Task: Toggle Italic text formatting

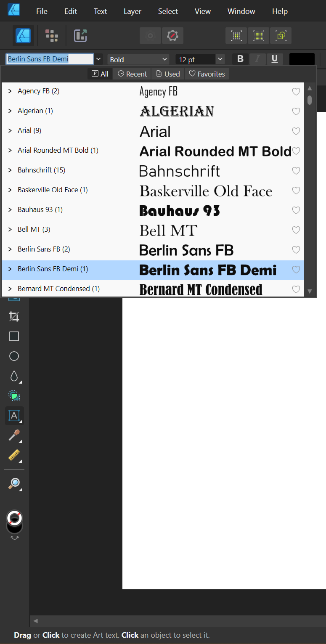Action: [x=257, y=59]
